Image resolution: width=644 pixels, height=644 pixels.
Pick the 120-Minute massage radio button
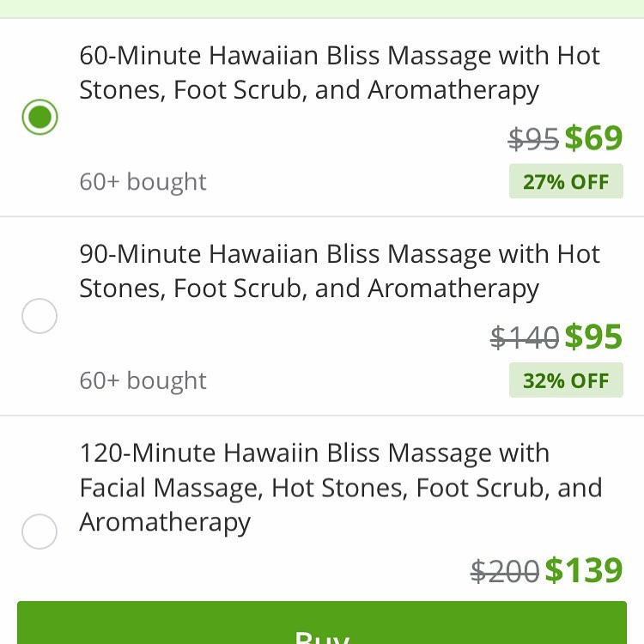pos(39,532)
